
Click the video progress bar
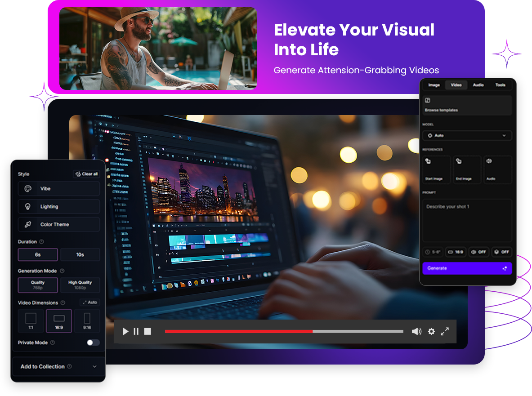point(284,332)
